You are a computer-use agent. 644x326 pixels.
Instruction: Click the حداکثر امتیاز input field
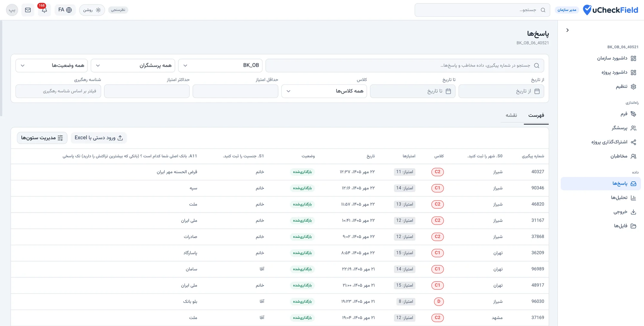pyautogui.click(x=147, y=91)
